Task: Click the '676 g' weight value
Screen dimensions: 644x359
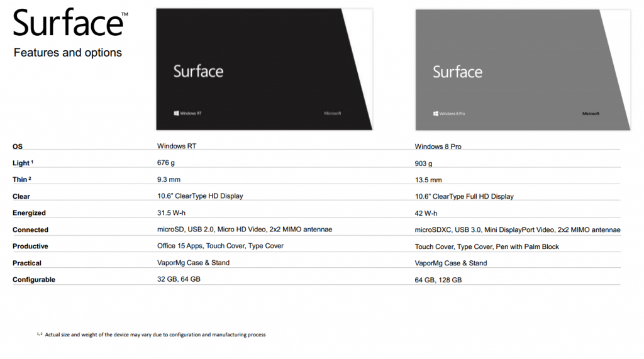Action: point(167,163)
